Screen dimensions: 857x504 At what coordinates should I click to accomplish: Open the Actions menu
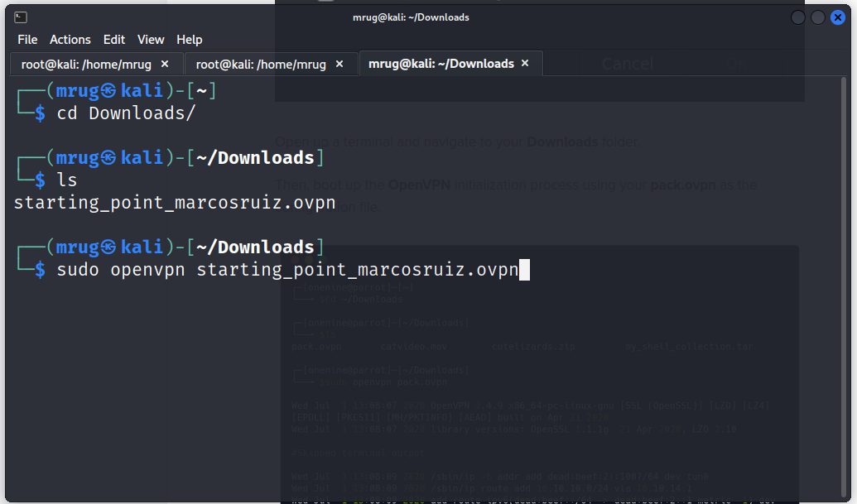pyautogui.click(x=70, y=40)
